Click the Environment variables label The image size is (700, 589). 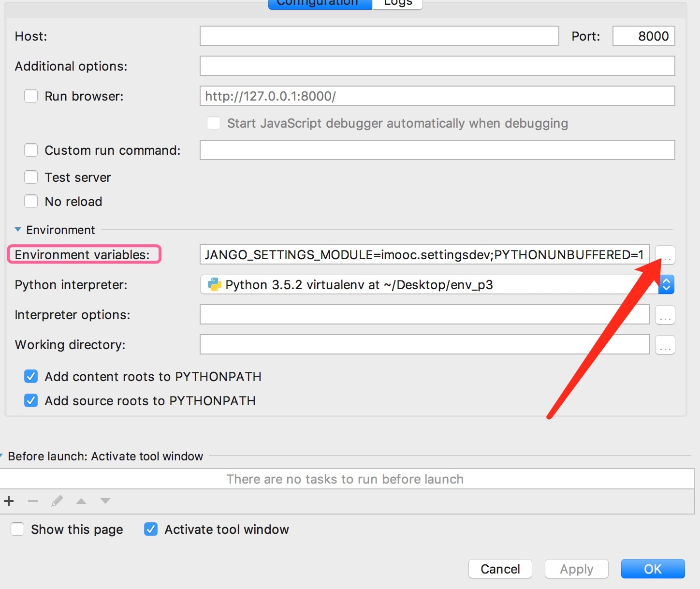(82, 255)
